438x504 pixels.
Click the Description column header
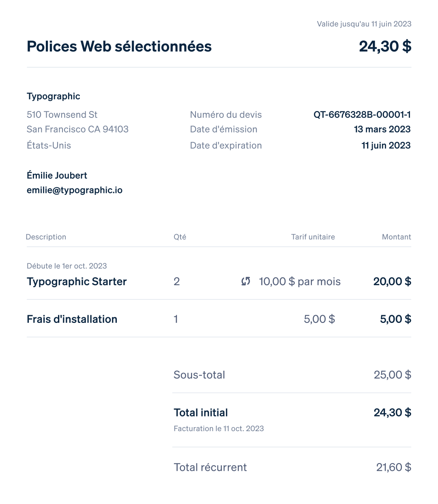tap(46, 237)
